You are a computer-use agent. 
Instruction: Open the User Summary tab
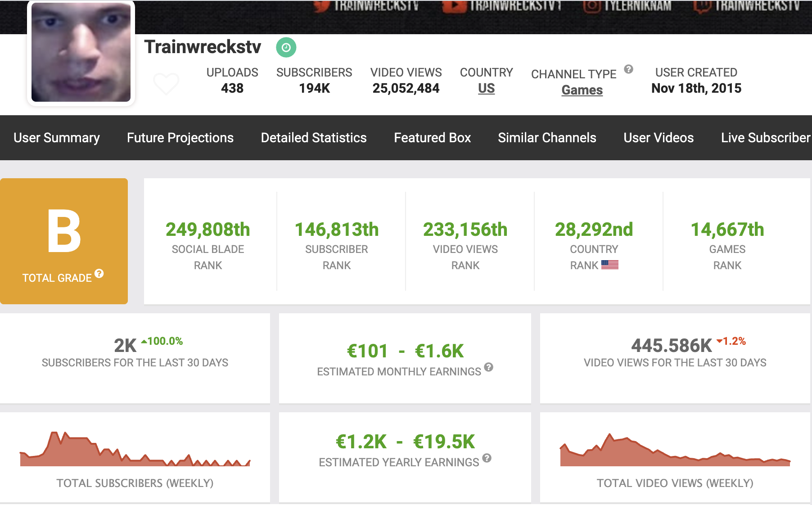(57, 138)
